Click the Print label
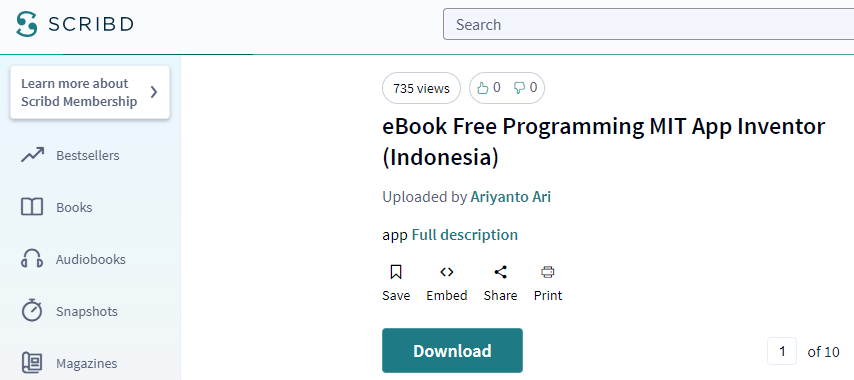Image resolution: width=854 pixels, height=380 pixels. pyautogui.click(x=548, y=296)
